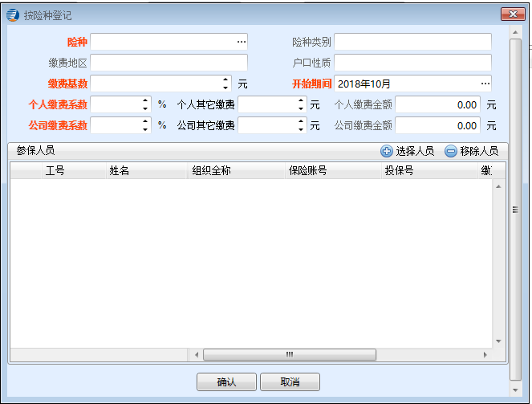This screenshot has width=532, height=404.
Task: Select the 组织全称 column header
Action: point(212,170)
